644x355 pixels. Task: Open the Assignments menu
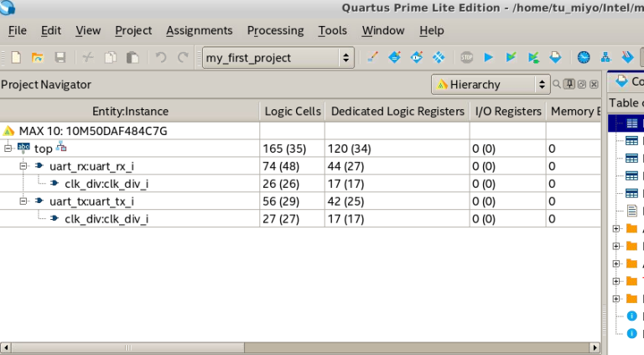point(199,30)
